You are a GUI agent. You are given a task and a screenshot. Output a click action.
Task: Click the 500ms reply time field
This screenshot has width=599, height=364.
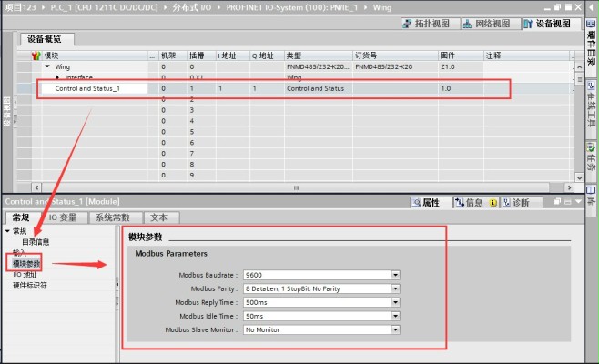[317, 302]
